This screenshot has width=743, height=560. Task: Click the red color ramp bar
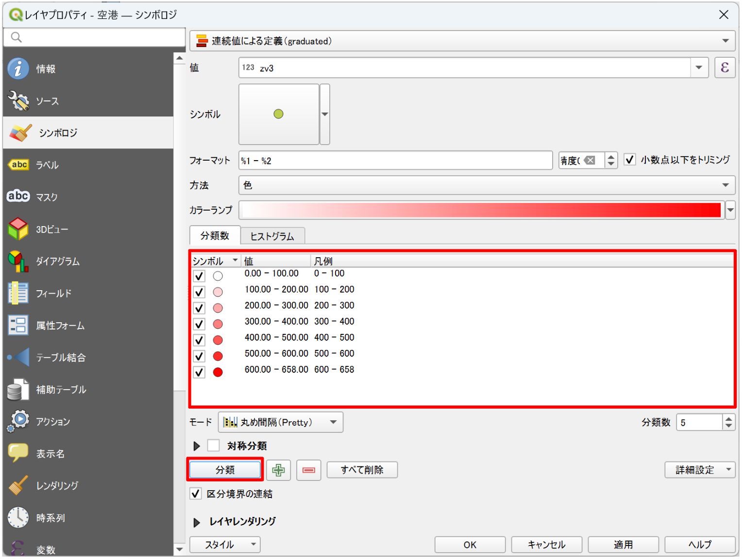[x=481, y=210]
